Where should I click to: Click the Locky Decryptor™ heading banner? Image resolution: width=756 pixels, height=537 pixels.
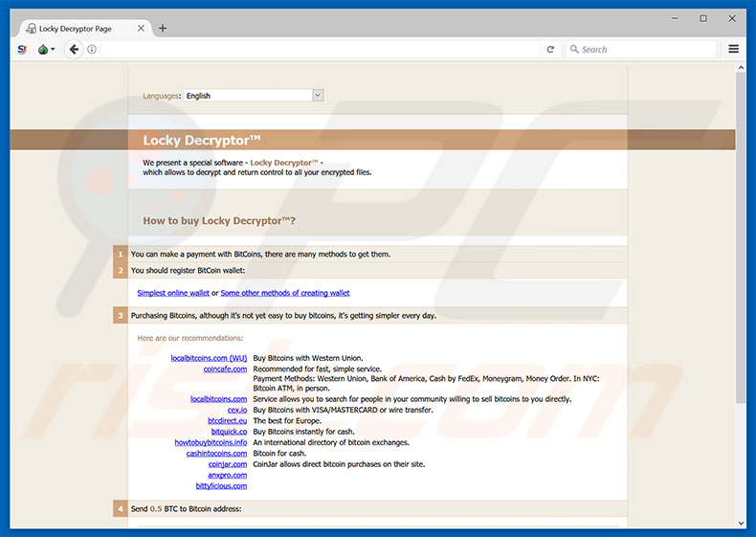(201, 140)
